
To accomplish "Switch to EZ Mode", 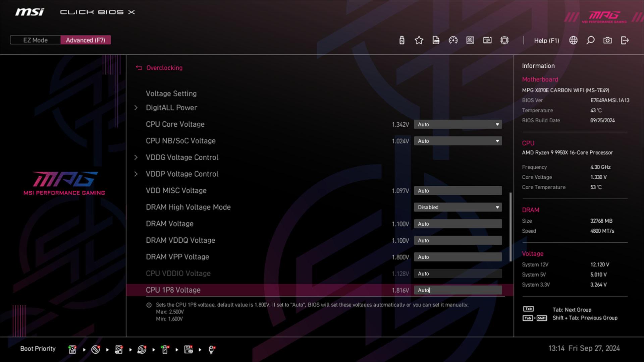I will coord(35,40).
